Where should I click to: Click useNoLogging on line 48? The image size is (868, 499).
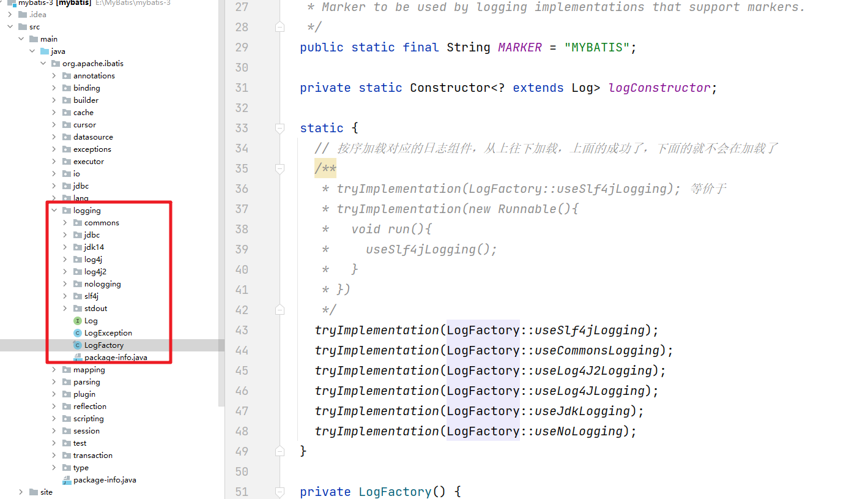[579, 432]
